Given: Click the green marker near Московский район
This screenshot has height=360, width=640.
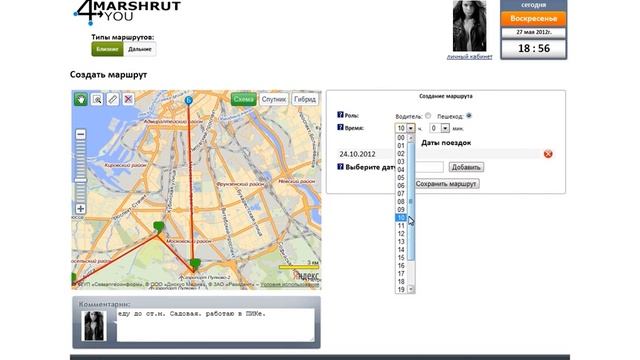Looking at the screenshot, I should [159, 227].
